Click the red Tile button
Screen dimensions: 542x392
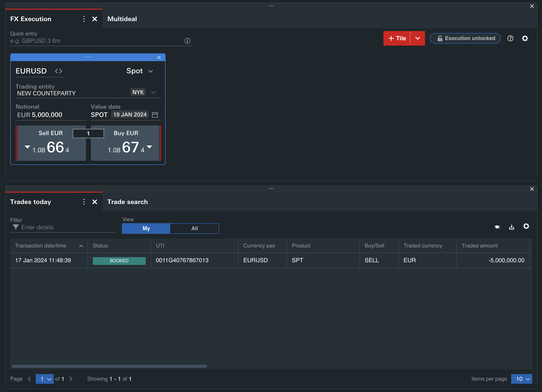point(397,38)
